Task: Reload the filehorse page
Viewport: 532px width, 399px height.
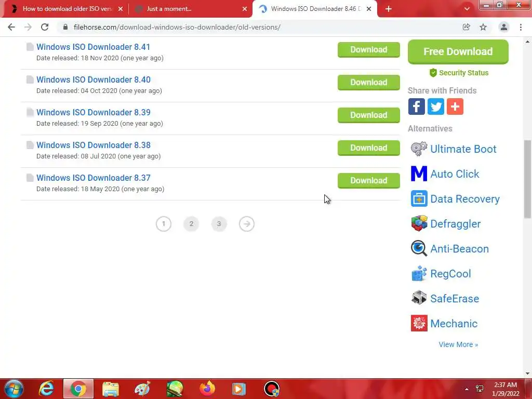Action: coord(45,27)
